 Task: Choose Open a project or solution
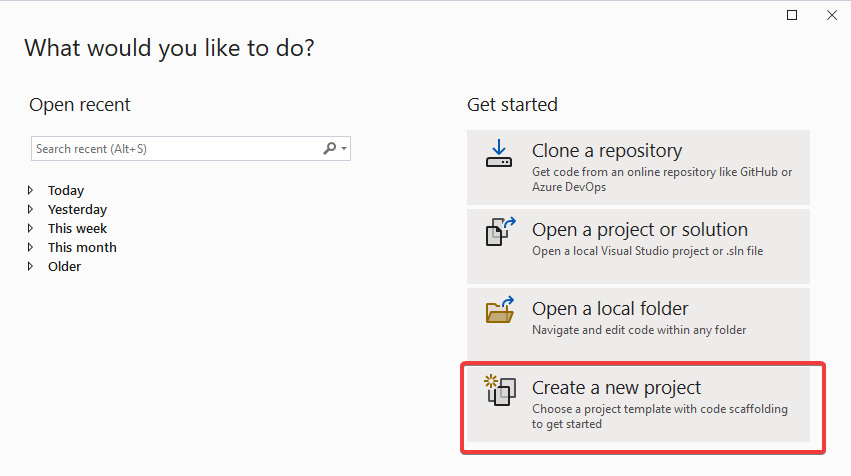point(638,246)
